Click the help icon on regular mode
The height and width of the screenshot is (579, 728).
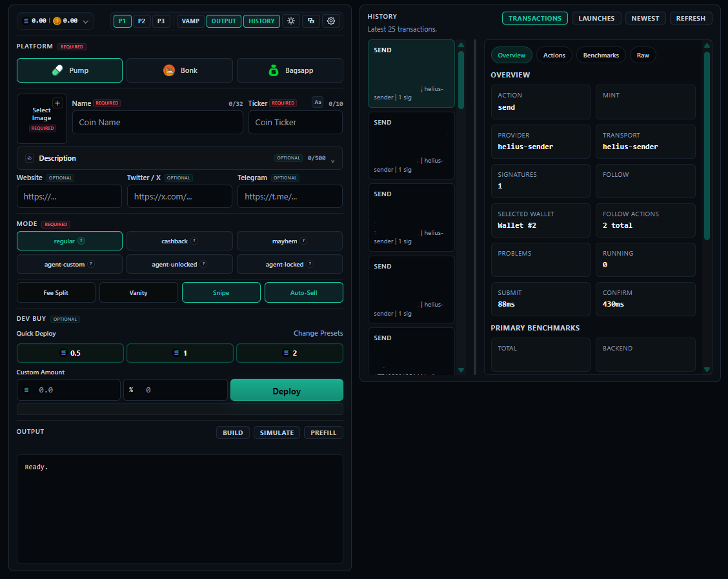point(81,241)
